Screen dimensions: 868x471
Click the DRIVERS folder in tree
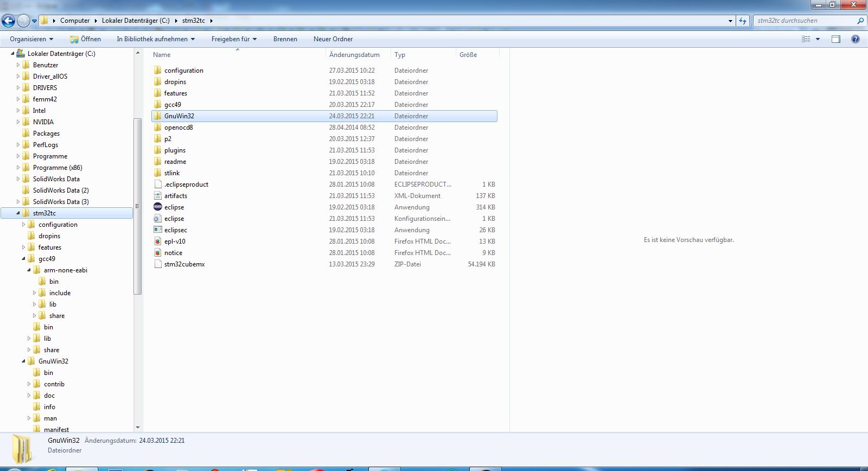pyautogui.click(x=44, y=88)
